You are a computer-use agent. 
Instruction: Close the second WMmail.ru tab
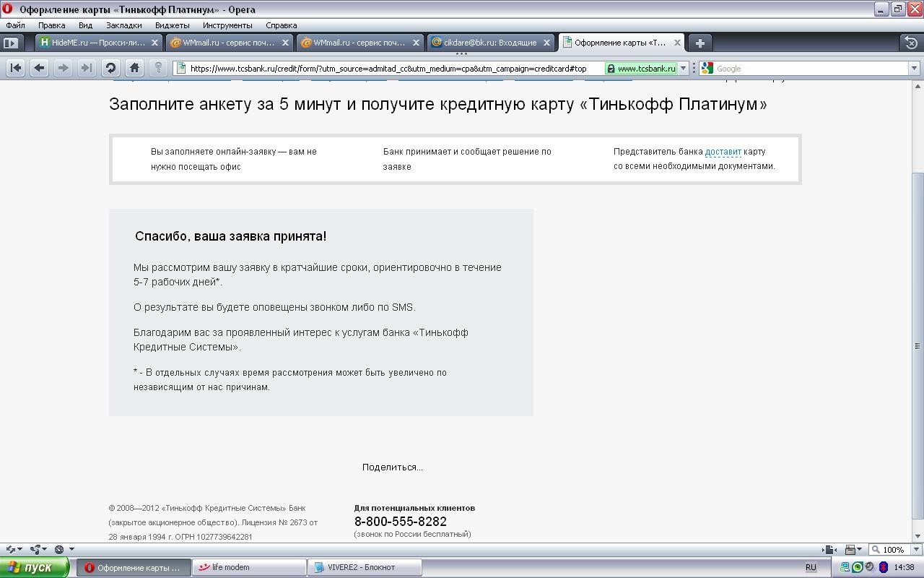click(x=416, y=43)
